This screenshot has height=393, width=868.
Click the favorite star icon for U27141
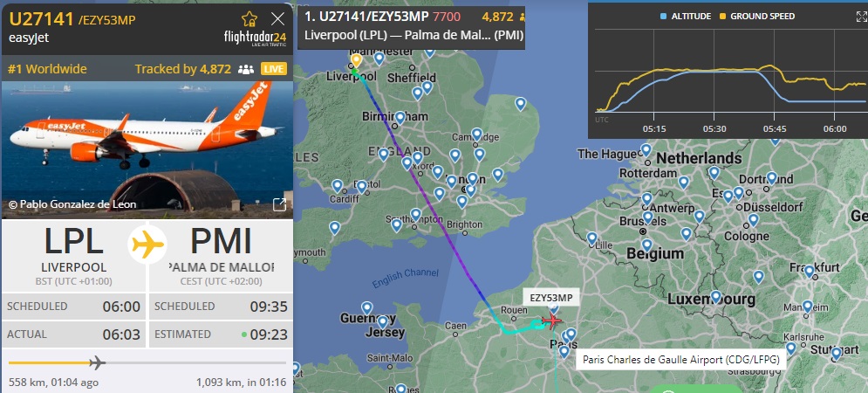pos(249,19)
